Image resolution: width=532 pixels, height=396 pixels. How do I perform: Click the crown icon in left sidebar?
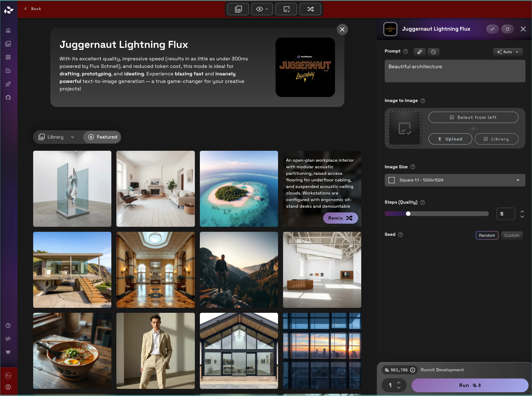click(x=8, y=352)
